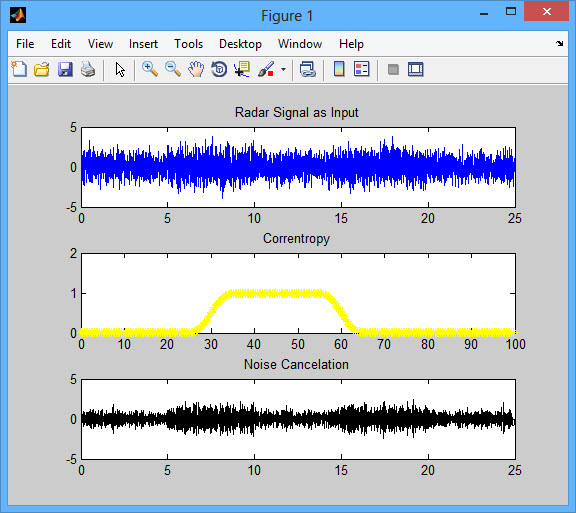This screenshot has height=513, width=576.
Task: Activate the Brush data tool
Action: pos(266,69)
